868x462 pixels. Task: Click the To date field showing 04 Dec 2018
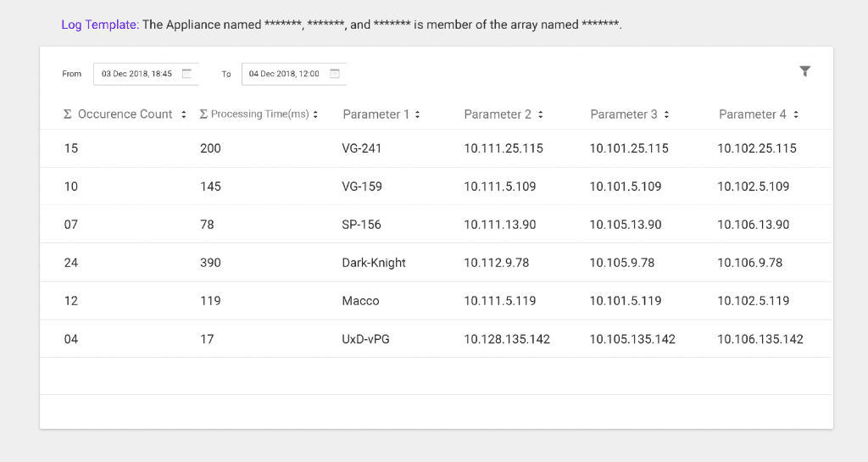(284, 74)
